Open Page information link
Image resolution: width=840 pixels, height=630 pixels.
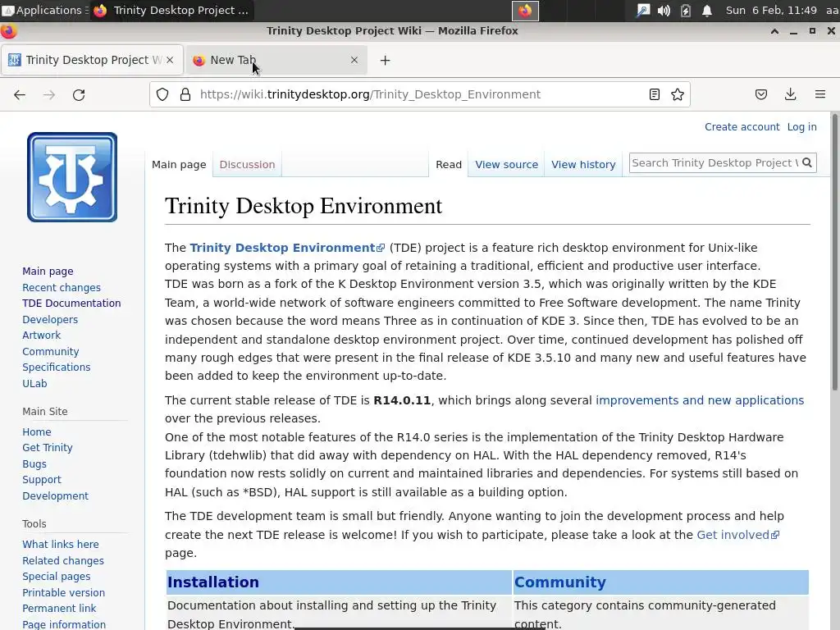coord(64,624)
